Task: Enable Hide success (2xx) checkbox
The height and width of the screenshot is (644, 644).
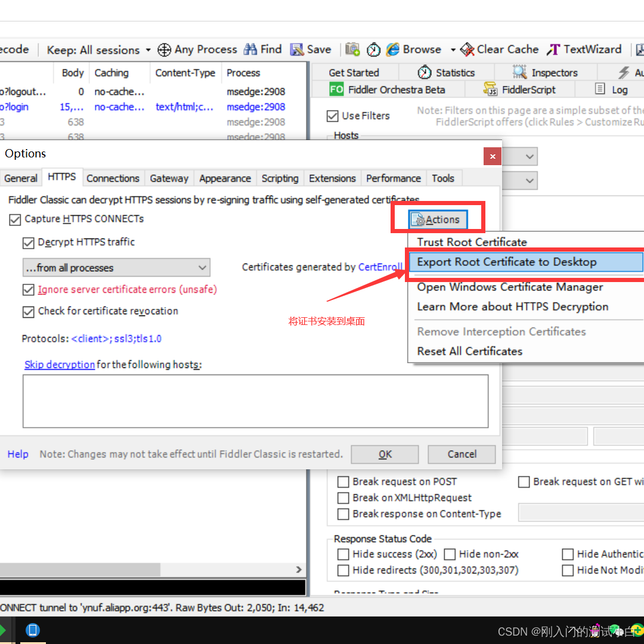Action: 343,554
